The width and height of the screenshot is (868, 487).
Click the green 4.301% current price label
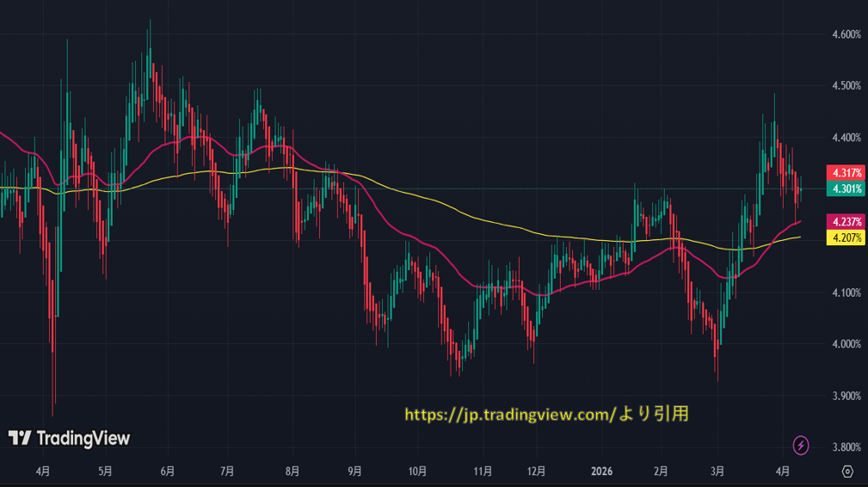[x=845, y=188]
